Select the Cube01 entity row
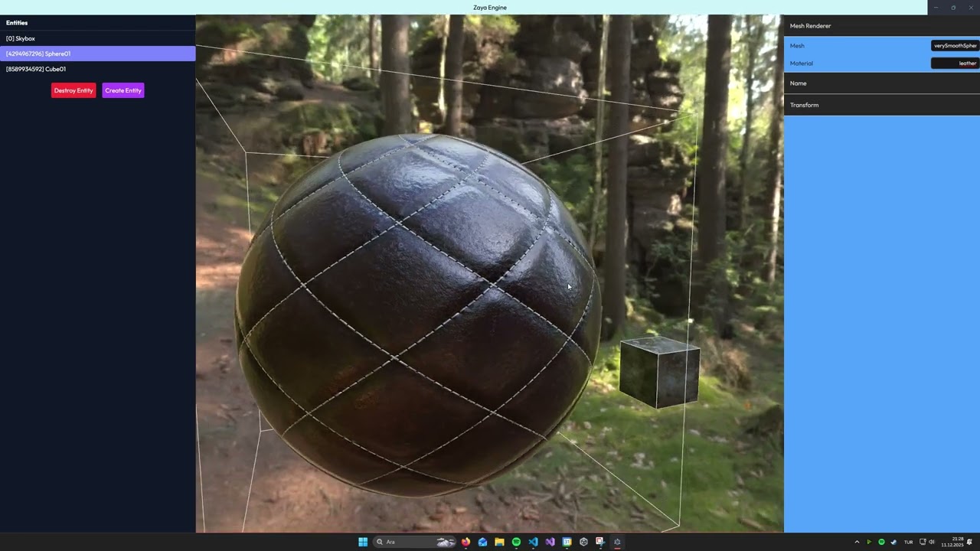Screen dimensions: 980x551 coord(97,69)
